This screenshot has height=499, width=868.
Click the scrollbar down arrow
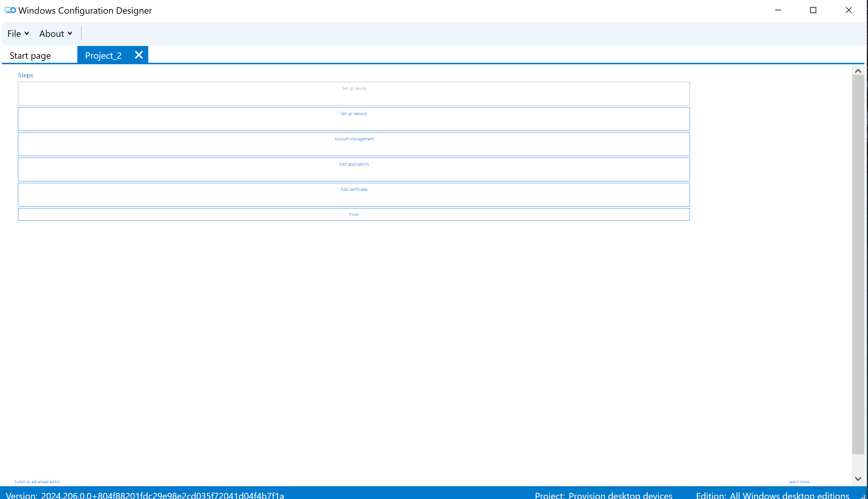pyautogui.click(x=858, y=478)
